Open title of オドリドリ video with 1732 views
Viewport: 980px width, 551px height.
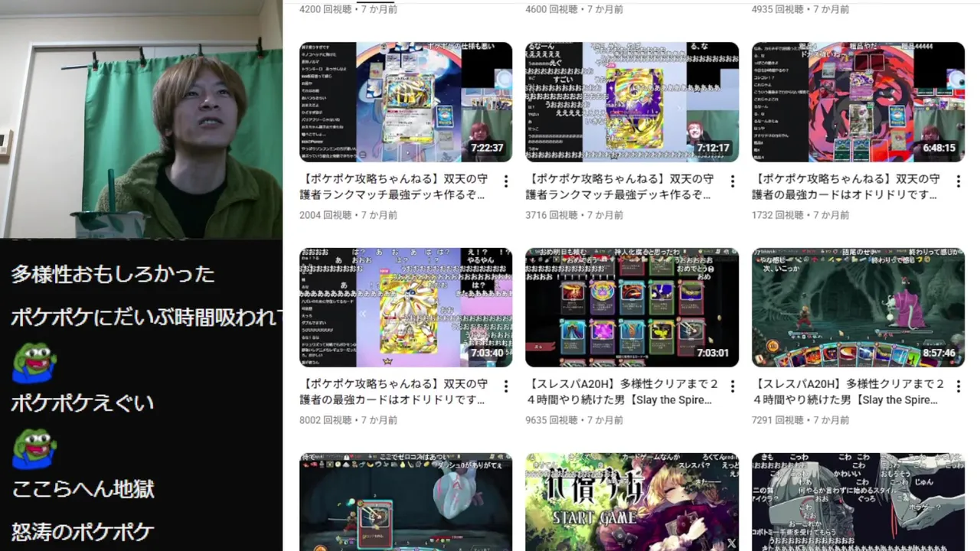pos(846,187)
